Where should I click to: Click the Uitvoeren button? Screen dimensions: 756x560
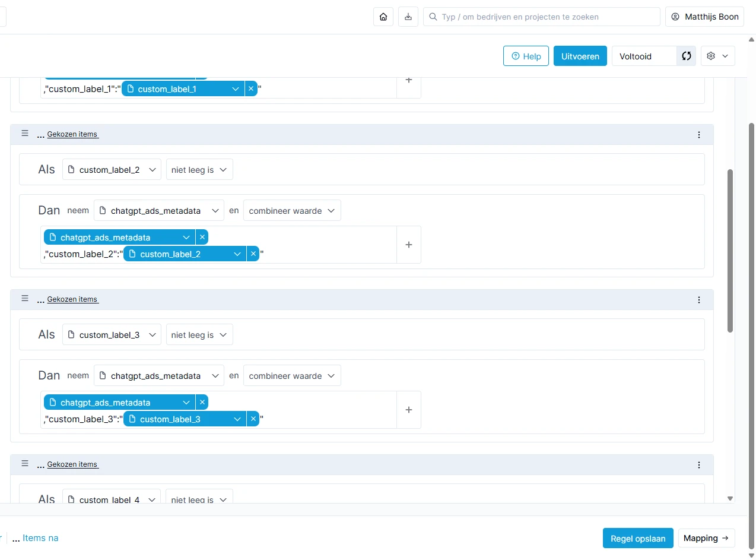[x=580, y=56]
